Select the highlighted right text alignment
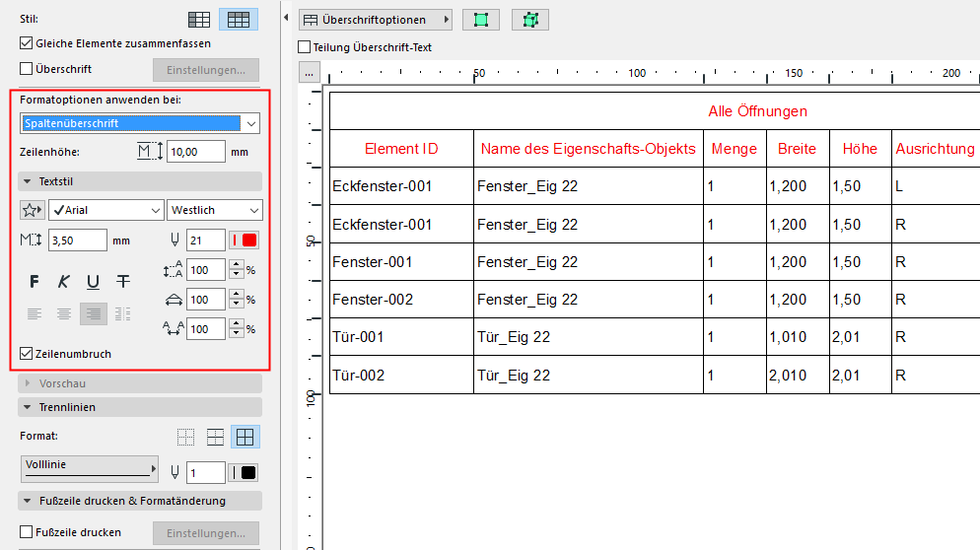980x550 pixels. point(94,313)
